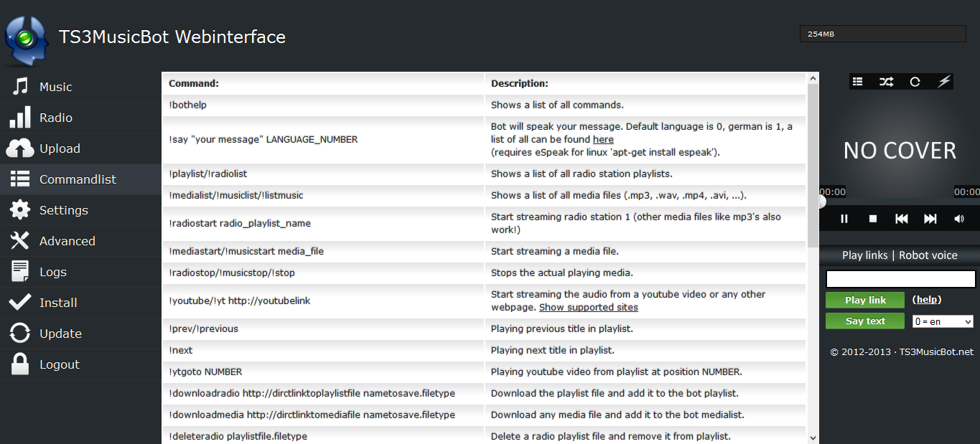Click the TS3MusicBot head logo
This screenshot has width=980, height=444.
pyautogui.click(x=27, y=39)
